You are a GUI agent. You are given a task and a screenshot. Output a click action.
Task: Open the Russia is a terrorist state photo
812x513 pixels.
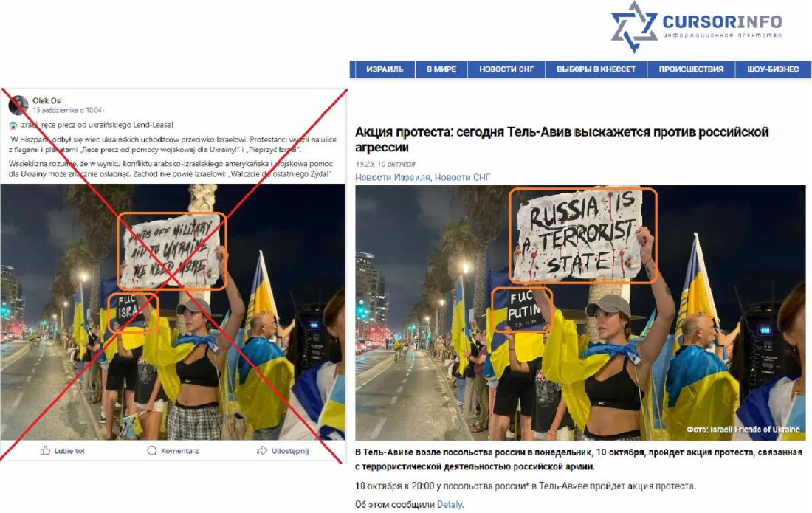tap(580, 313)
